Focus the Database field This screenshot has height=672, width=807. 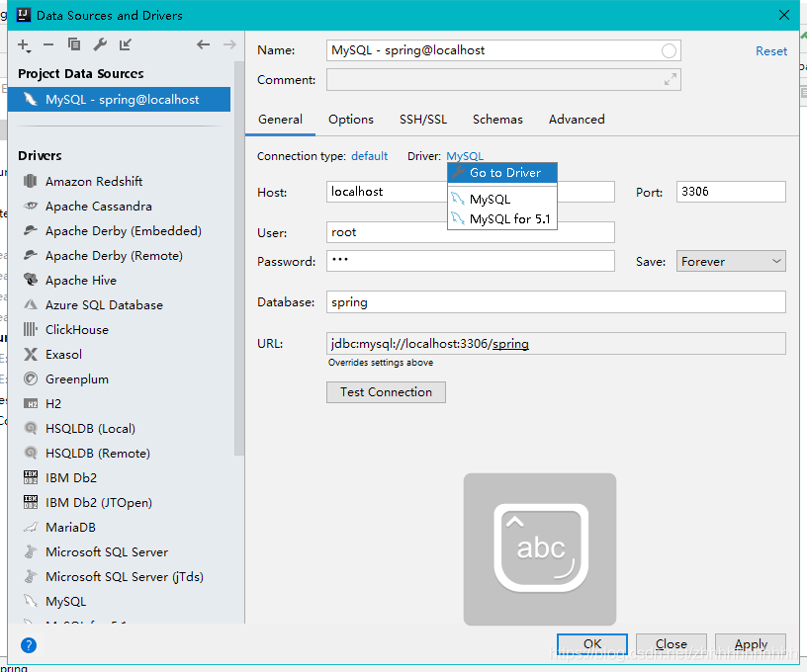click(x=556, y=301)
